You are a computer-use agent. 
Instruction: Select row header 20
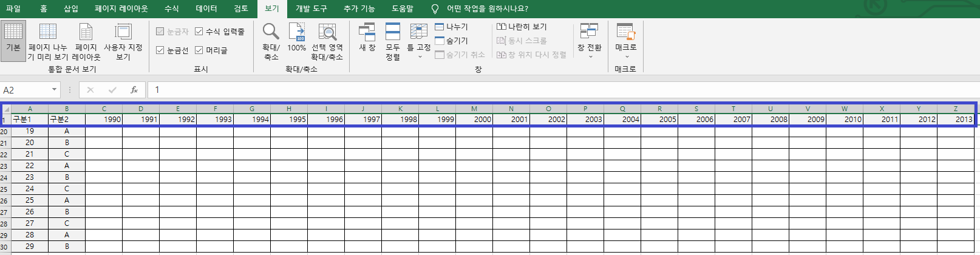(x=4, y=132)
